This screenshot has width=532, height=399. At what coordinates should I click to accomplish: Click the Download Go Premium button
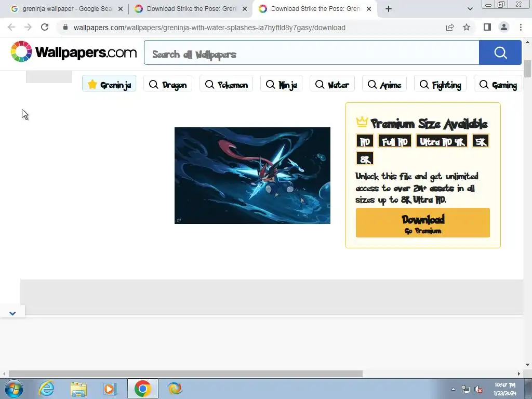pyautogui.click(x=423, y=222)
